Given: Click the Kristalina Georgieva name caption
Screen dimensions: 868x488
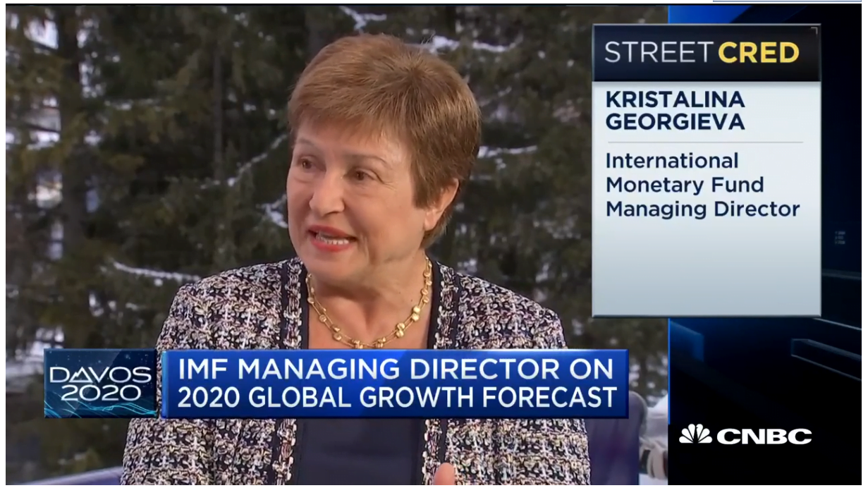Looking at the screenshot, I should click(x=675, y=111).
